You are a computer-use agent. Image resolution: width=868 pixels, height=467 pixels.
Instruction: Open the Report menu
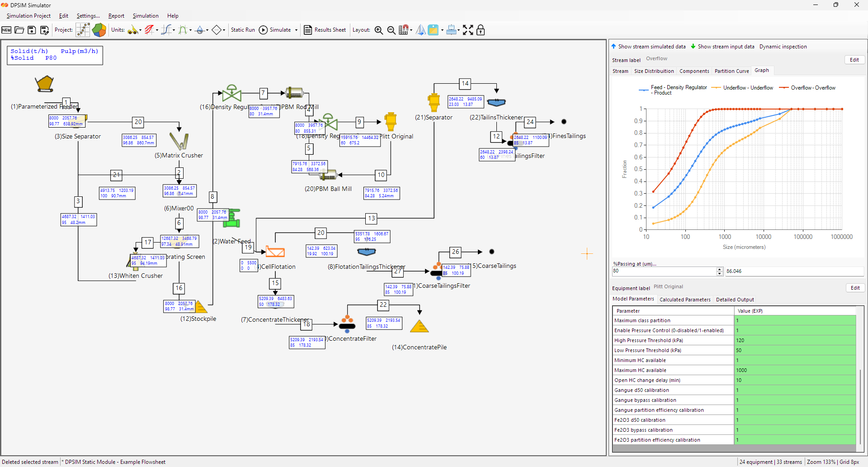(x=116, y=16)
